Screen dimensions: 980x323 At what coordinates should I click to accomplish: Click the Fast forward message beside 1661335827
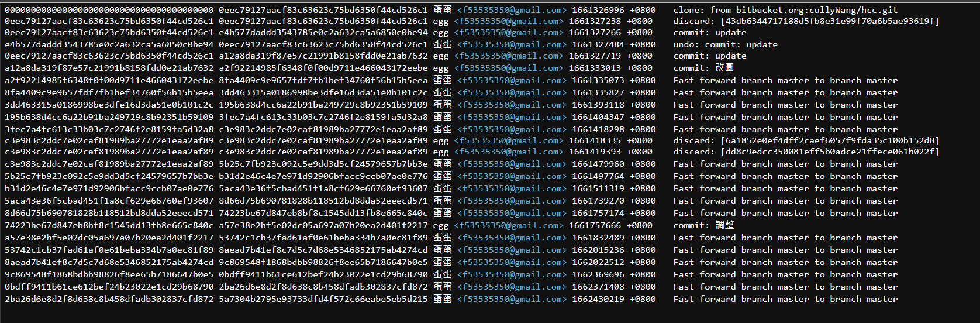click(x=785, y=92)
